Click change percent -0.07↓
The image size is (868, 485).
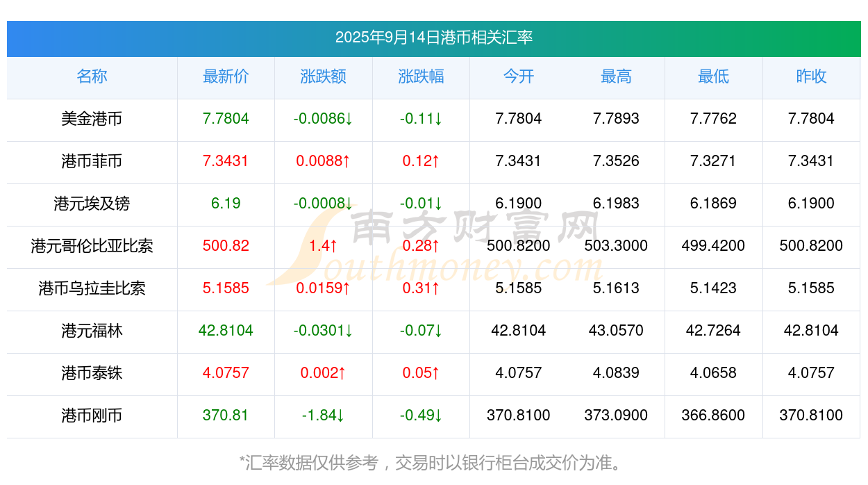(x=421, y=331)
